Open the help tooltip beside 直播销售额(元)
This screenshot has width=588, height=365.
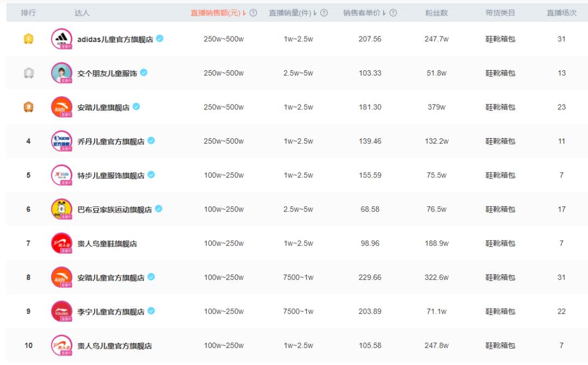pos(252,11)
